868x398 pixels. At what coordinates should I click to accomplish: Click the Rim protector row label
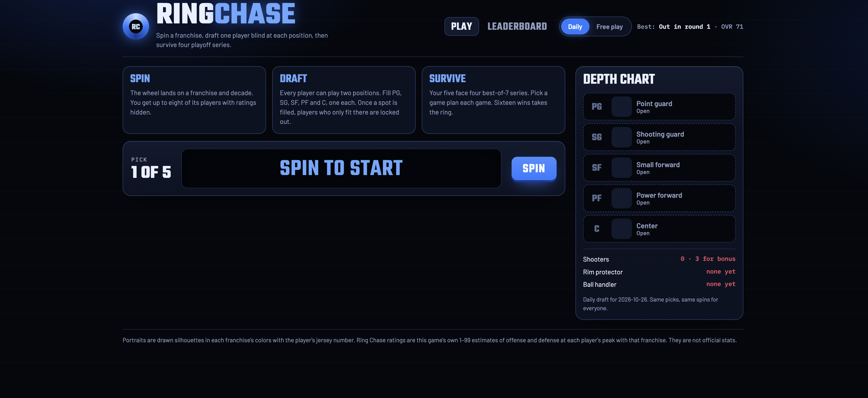603,272
